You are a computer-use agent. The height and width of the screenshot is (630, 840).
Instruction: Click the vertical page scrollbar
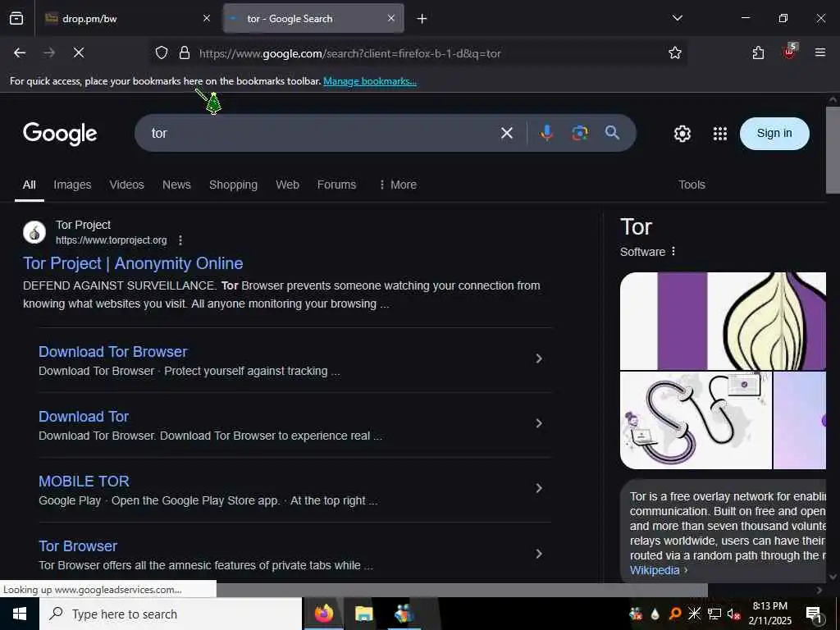[x=833, y=150]
